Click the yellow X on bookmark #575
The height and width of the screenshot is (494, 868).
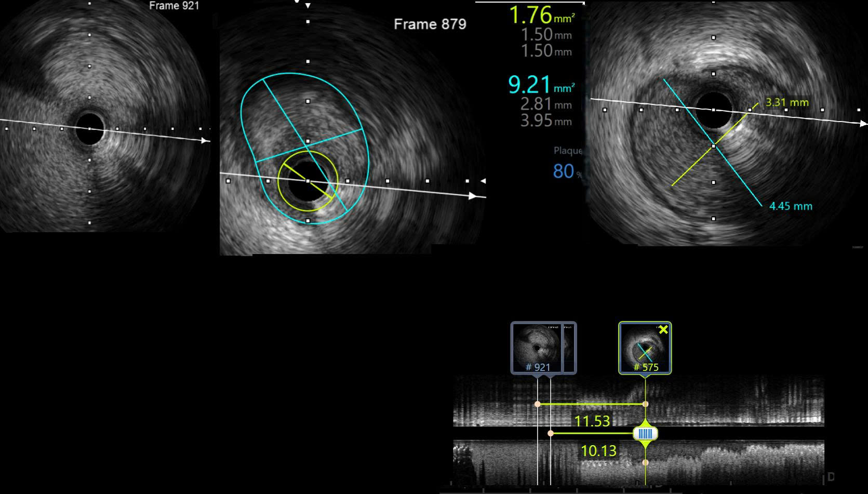[x=663, y=330]
